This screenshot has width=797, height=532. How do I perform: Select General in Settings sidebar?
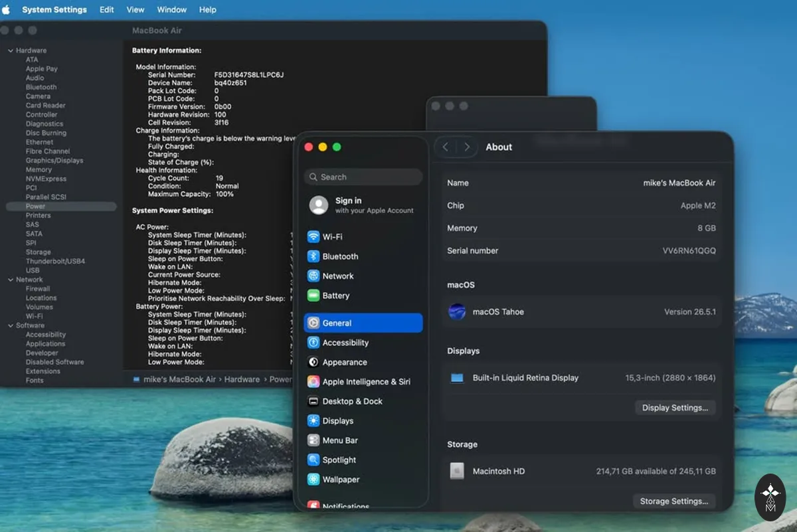click(x=363, y=323)
